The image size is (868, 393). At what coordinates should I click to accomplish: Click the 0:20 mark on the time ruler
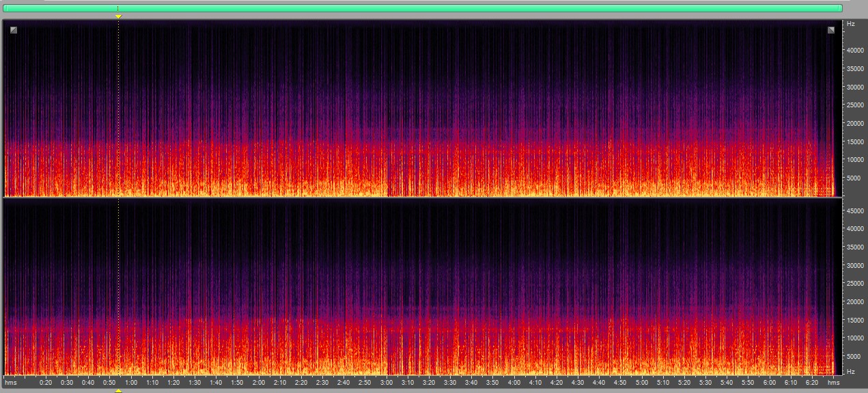[x=46, y=383]
